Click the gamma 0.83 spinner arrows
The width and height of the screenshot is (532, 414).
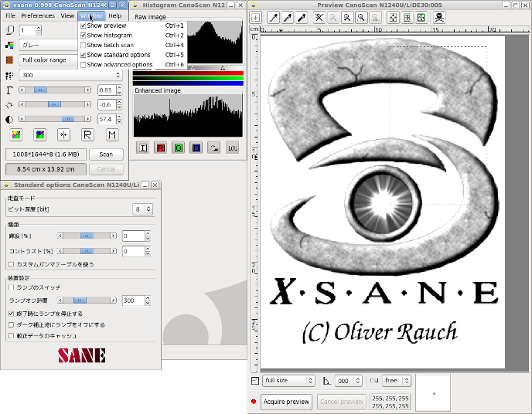click(119, 90)
